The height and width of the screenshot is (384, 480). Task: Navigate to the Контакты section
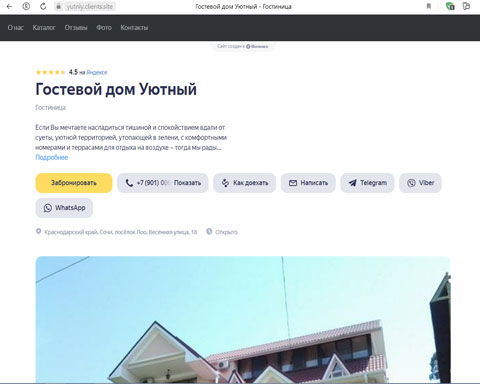point(134,28)
